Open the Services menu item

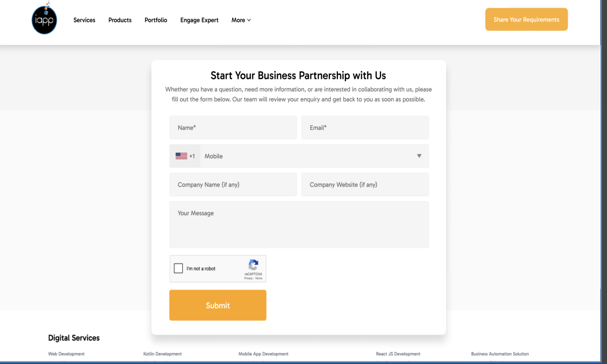(x=84, y=20)
